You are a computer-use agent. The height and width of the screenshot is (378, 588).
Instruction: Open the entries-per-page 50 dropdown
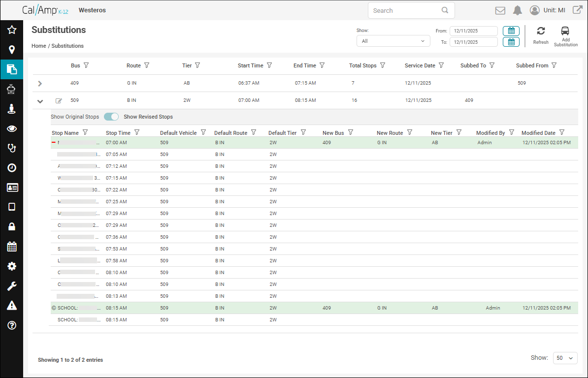pos(565,358)
